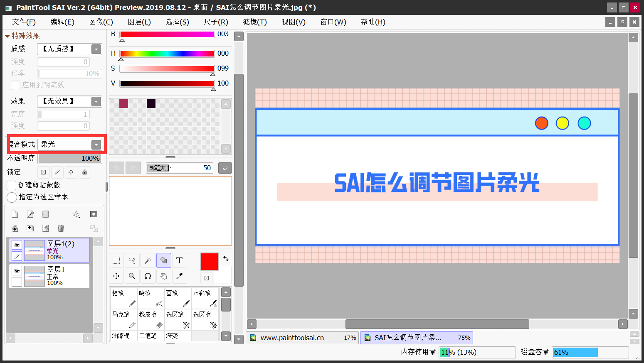Choose the 铅笔 pencil brush

124,299
